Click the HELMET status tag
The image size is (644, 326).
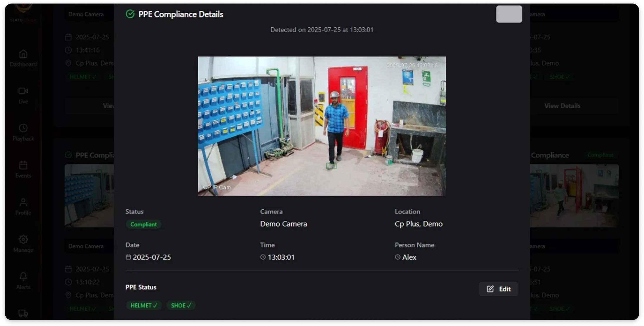tap(144, 305)
